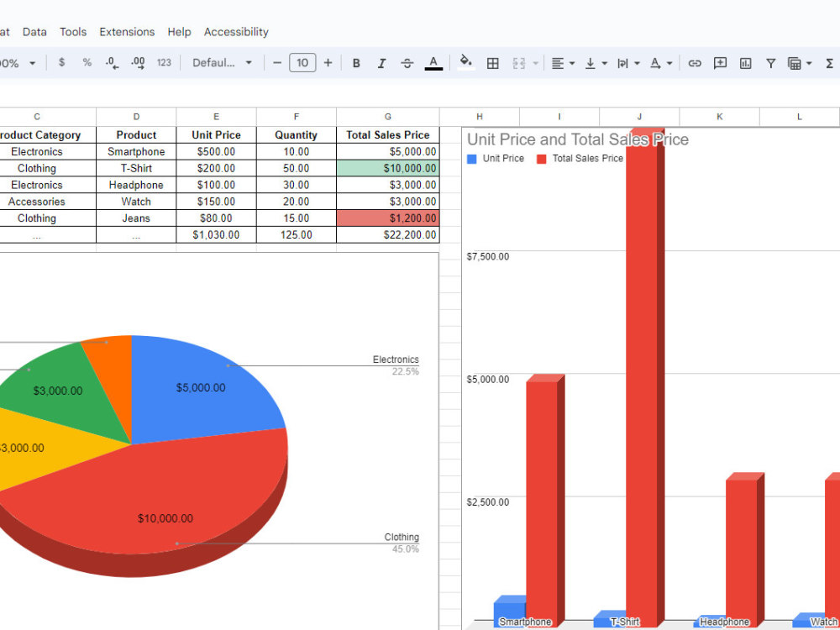The height and width of the screenshot is (630, 840).
Task: Open text color picker
Action: point(433,63)
